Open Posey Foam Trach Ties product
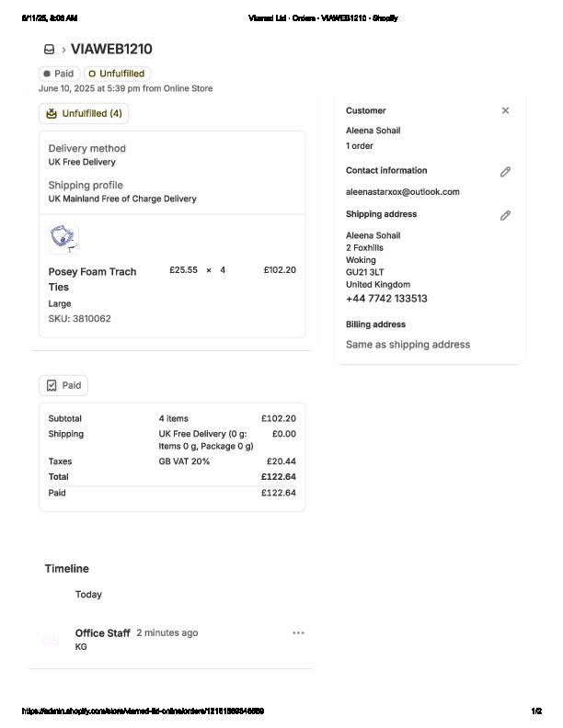 [x=92, y=272]
